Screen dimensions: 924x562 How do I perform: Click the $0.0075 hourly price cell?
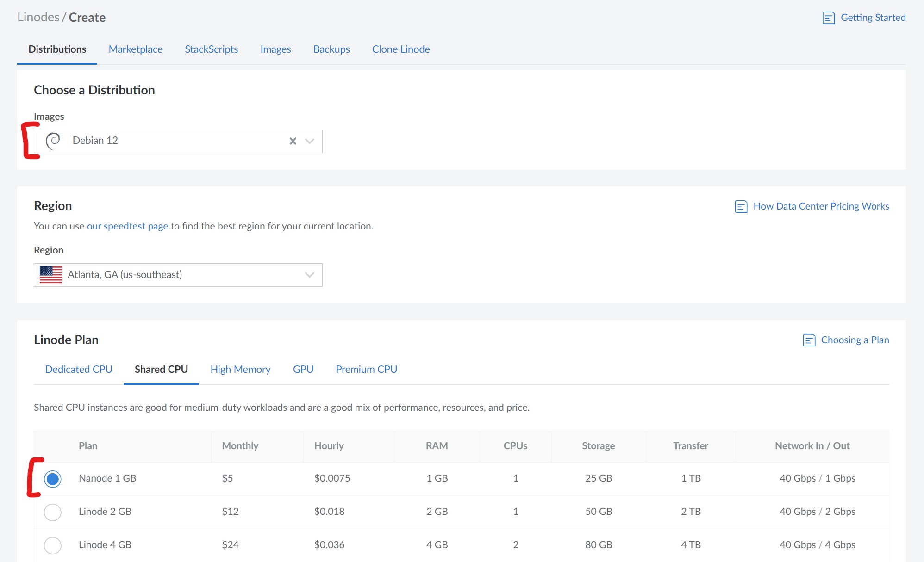coord(332,478)
